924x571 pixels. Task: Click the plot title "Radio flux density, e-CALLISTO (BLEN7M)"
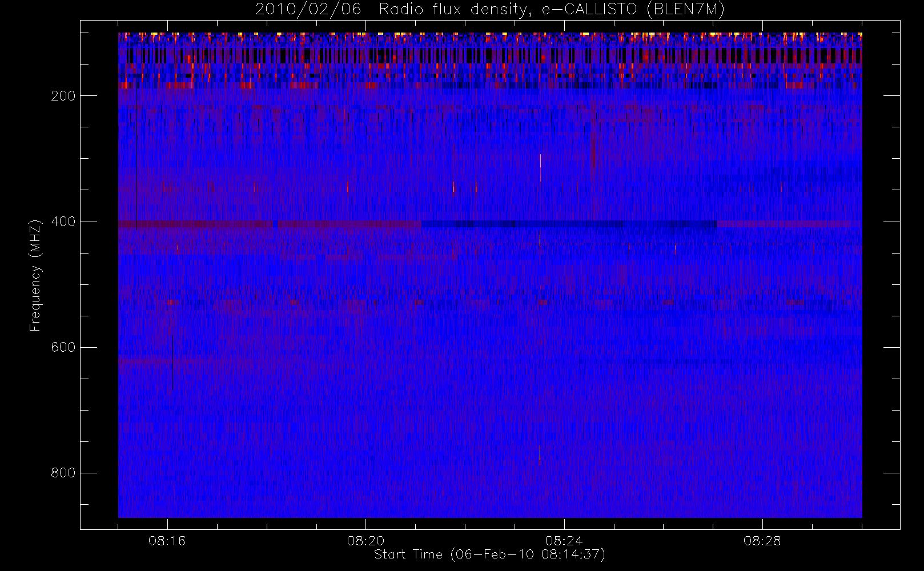(x=552, y=10)
